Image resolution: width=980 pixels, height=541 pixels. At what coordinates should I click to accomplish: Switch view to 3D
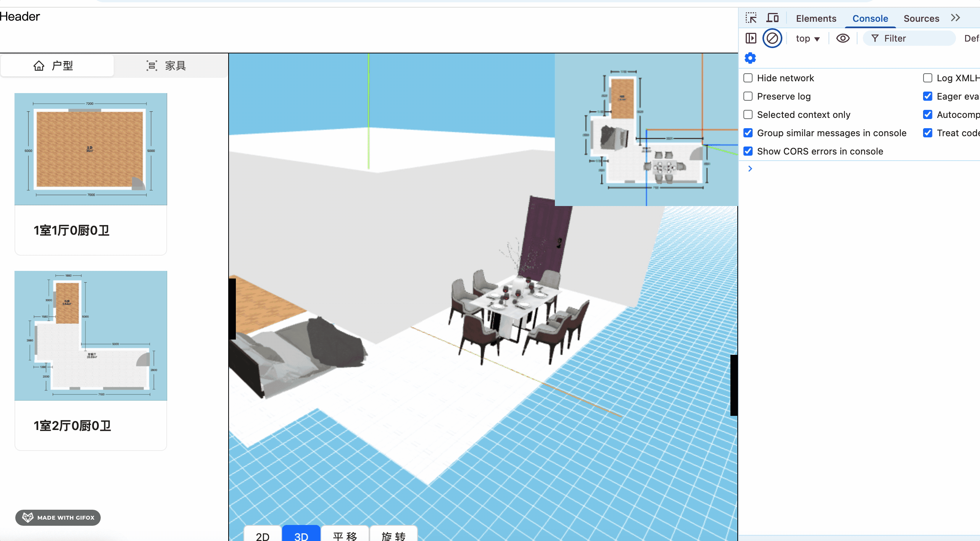(x=301, y=534)
